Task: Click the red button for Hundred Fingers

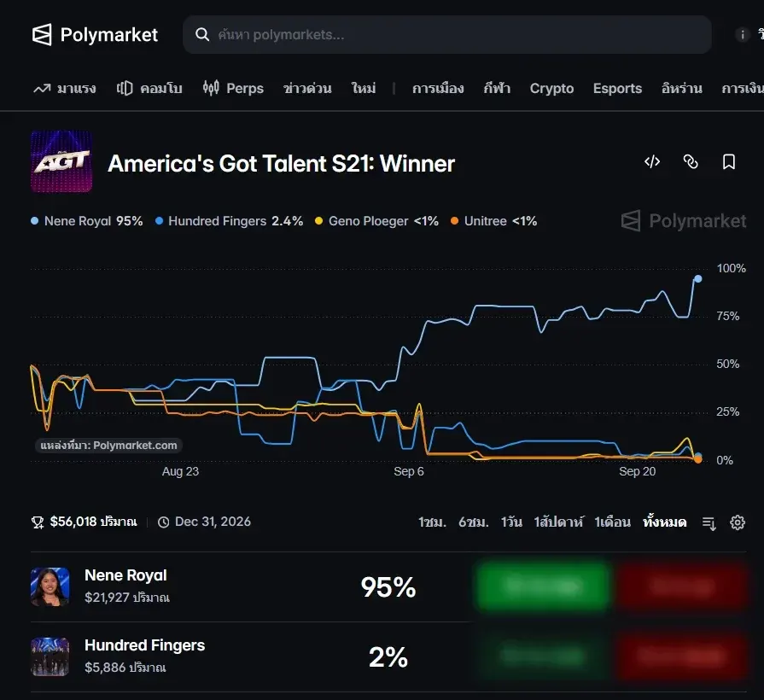Action: click(x=681, y=656)
